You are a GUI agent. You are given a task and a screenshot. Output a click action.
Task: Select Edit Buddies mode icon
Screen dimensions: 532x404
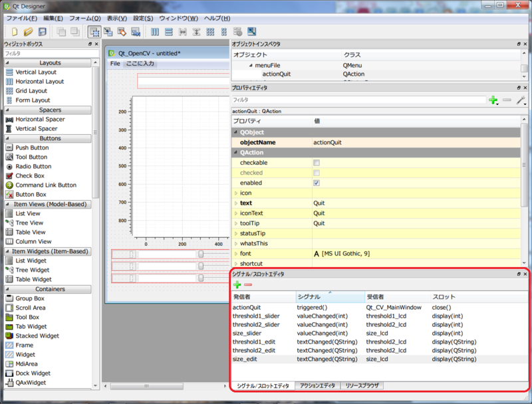(122, 32)
